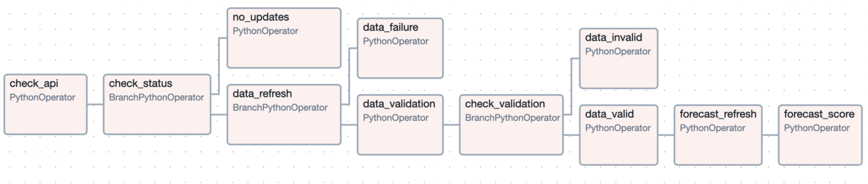Open the check_status branch node
This screenshot has width=868, height=184.
click(157, 104)
